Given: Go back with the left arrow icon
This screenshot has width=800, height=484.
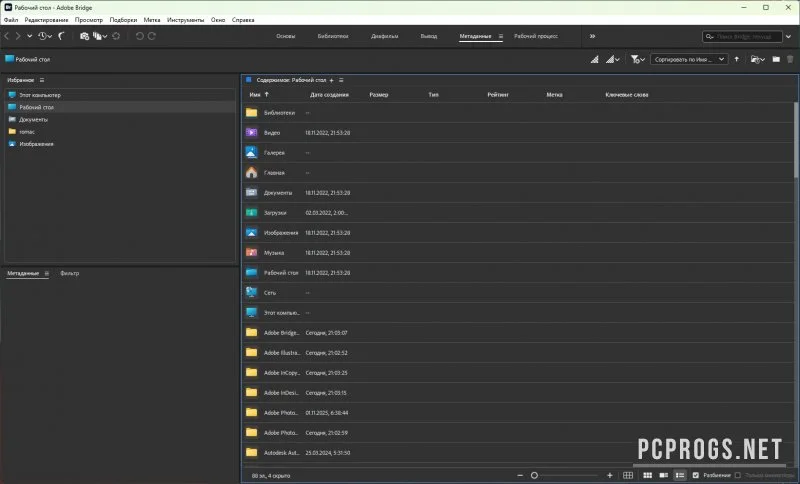Looking at the screenshot, I should (7, 36).
